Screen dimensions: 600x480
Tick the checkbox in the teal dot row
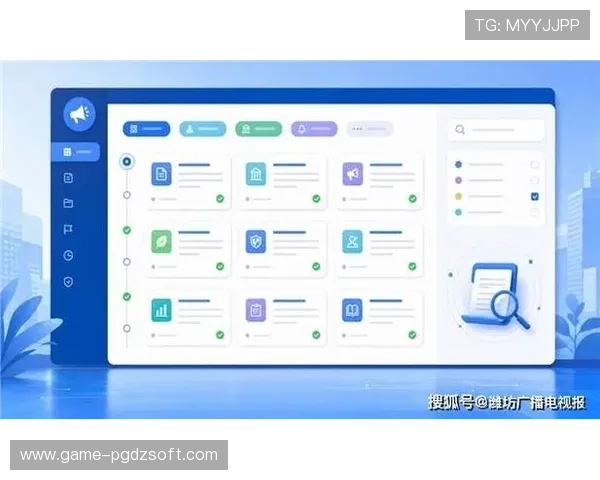(x=535, y=212)
